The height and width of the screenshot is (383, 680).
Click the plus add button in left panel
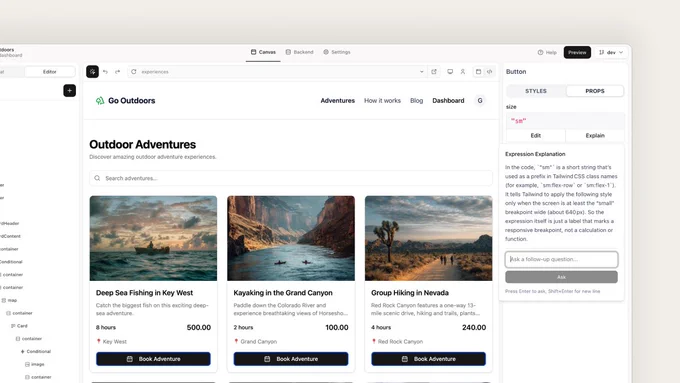tap(69, 90)
